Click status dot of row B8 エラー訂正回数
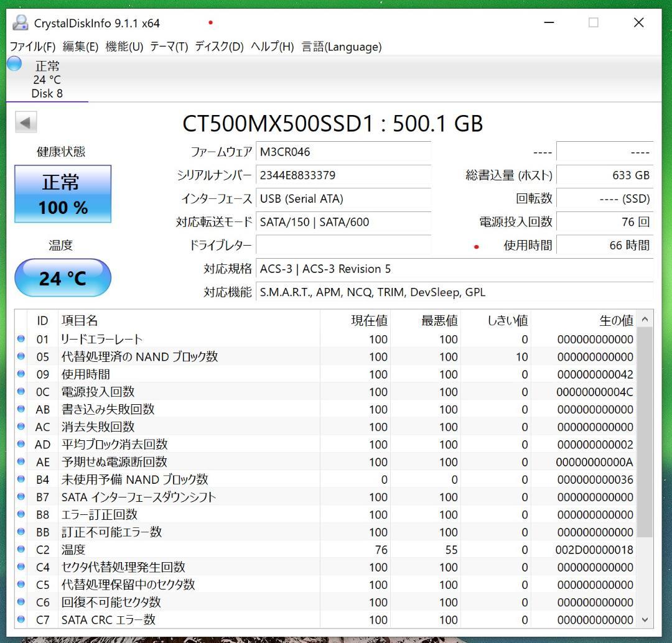The height and width of the screenshot is (643, 672). pyautogui.click(x=21, y=514)
